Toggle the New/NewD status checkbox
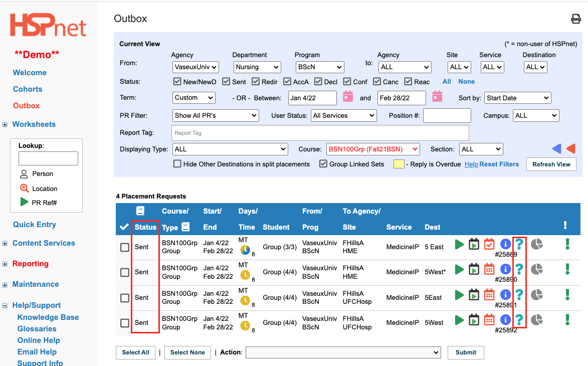This screenshot has width=588, height=366. [177, 81]
